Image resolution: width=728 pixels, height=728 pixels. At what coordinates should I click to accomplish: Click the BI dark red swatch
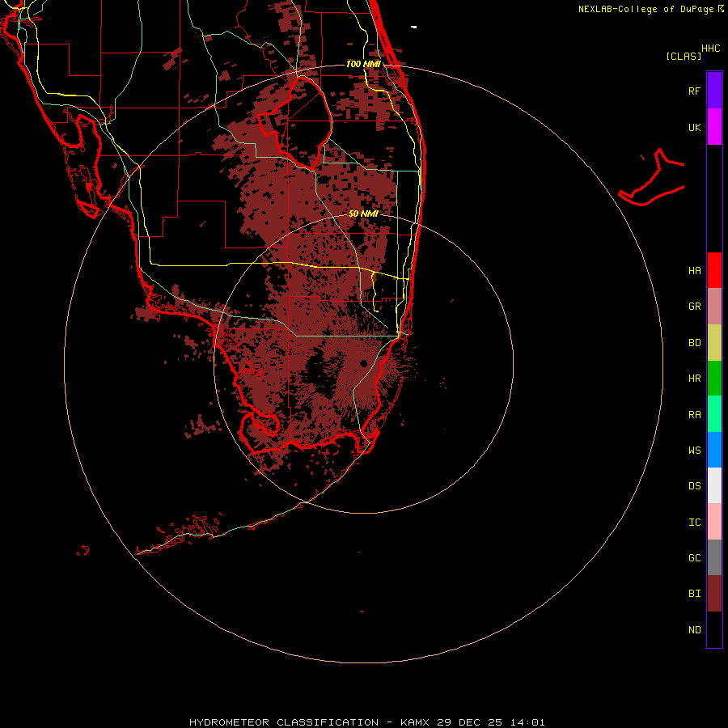coord(714,594)
